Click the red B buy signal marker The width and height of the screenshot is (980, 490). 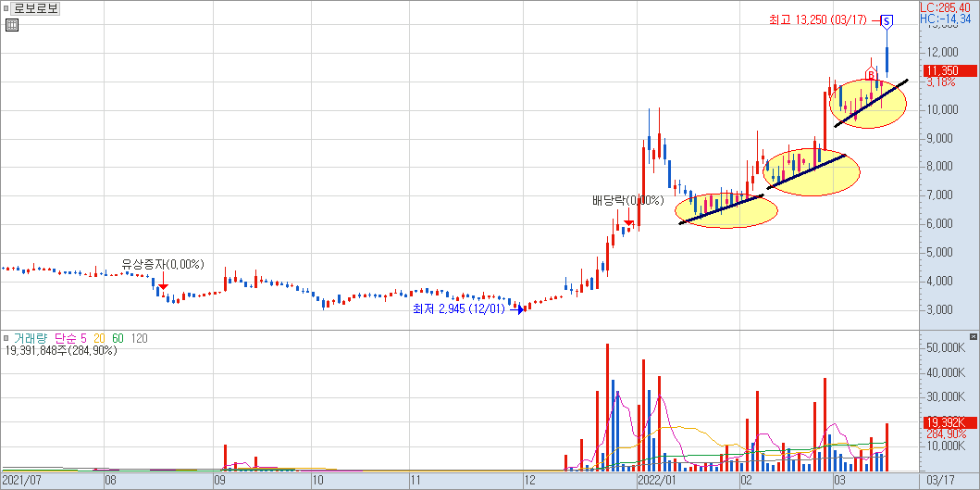click(x=871, y=75)
